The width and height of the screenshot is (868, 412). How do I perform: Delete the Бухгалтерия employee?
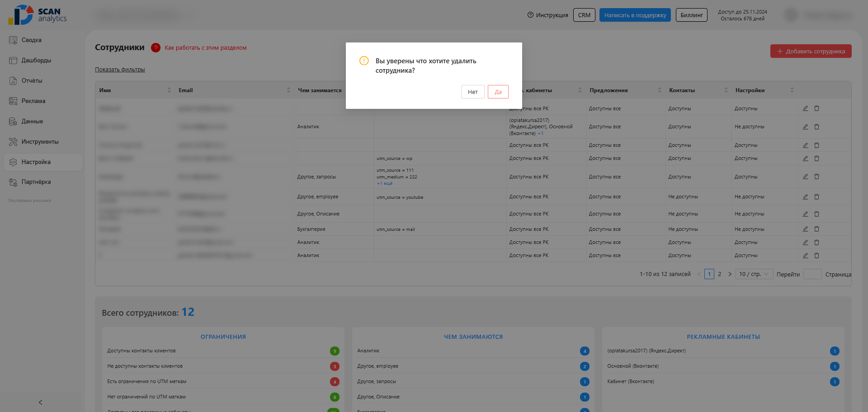click(x=816, y=229)
